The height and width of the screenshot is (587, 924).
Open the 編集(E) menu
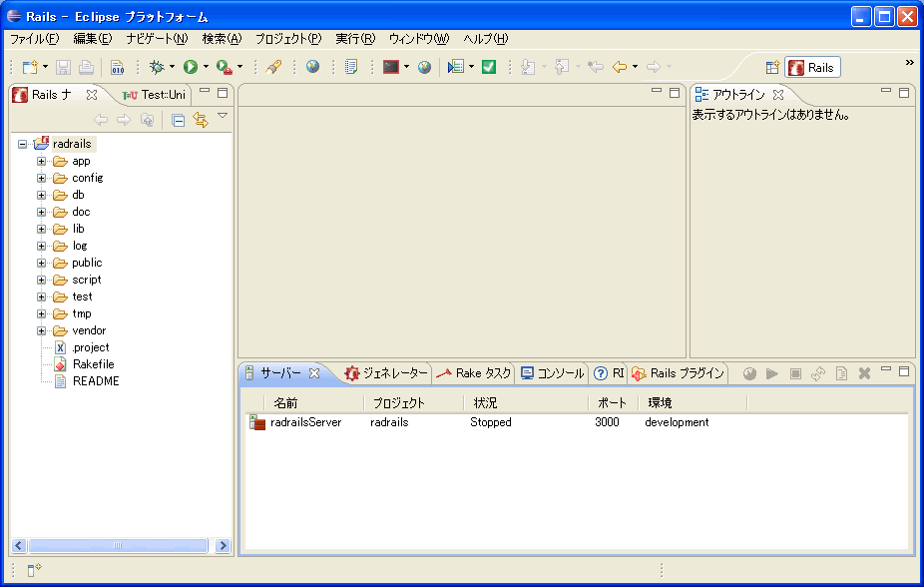[92, 39]
